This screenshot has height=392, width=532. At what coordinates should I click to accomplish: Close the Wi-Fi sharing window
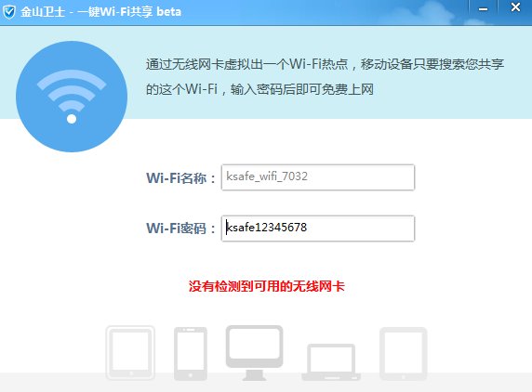point(515,7)
